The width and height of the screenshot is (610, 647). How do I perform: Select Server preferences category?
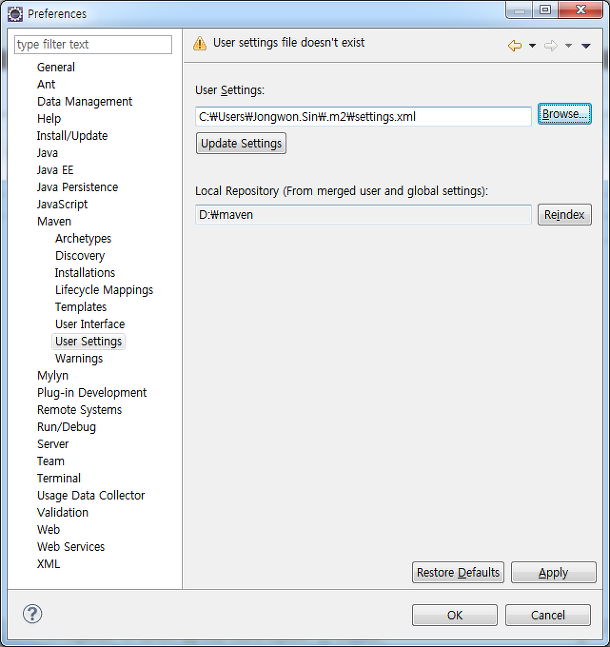click(53, 444)
